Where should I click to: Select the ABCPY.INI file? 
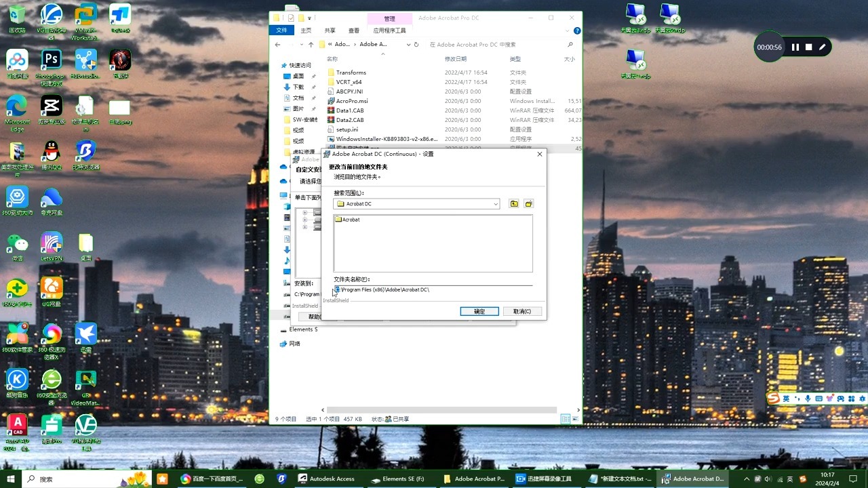pos(349,91)
